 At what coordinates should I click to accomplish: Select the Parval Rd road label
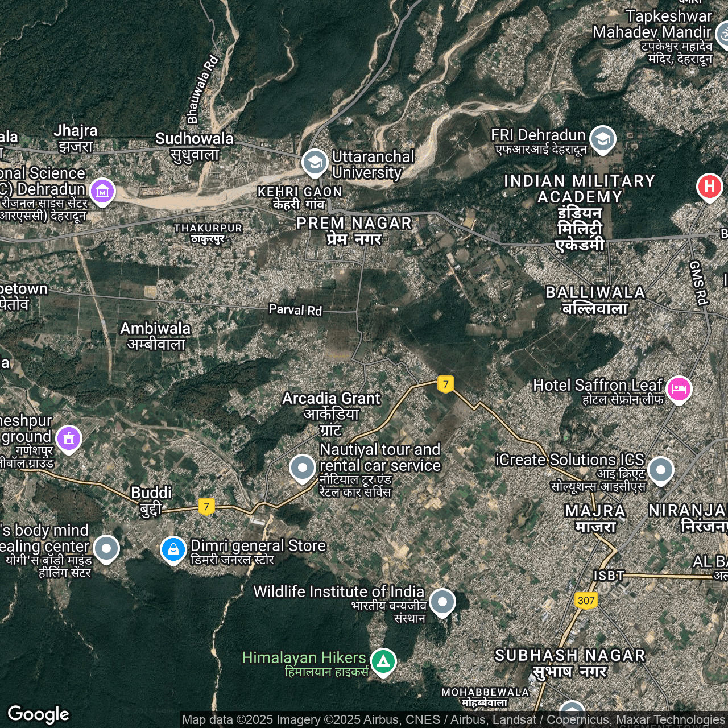pos(295,310)
